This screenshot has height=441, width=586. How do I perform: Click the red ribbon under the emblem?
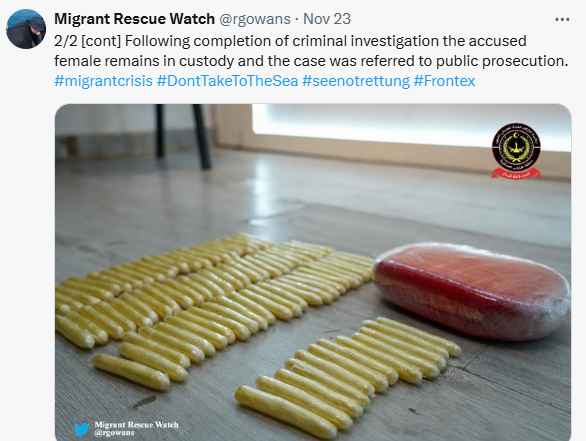516,173
